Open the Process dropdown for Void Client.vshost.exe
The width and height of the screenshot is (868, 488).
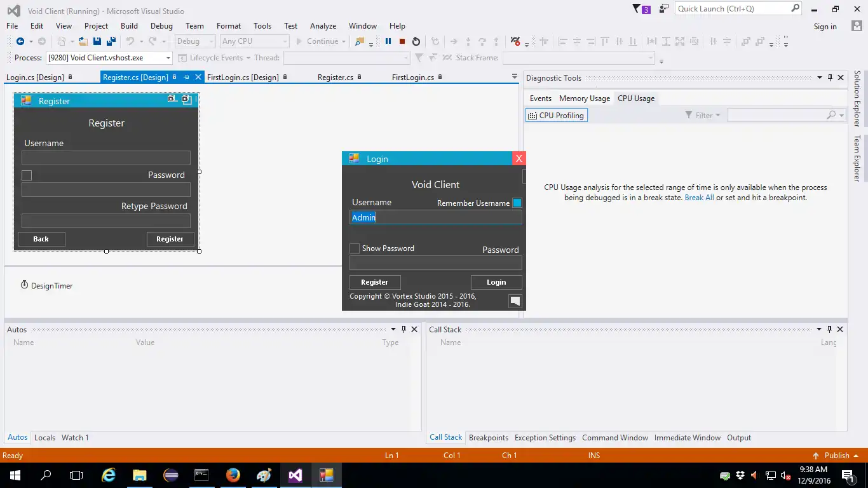point(168,58)
